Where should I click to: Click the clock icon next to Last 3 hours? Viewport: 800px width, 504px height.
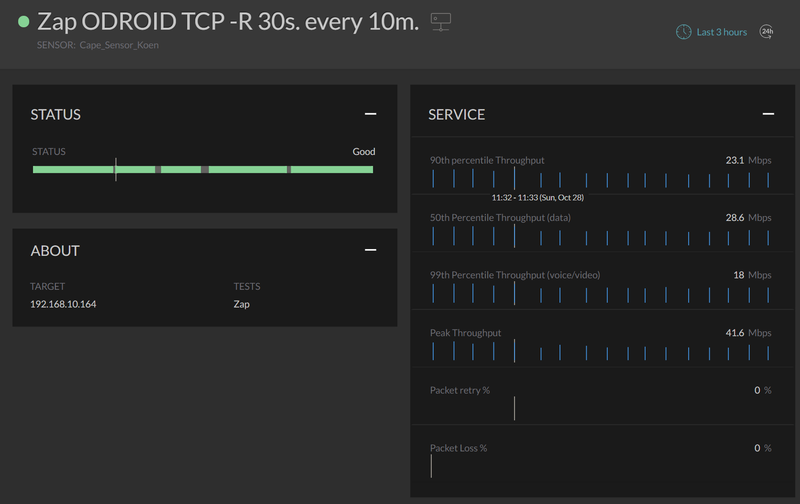point(683,32)
